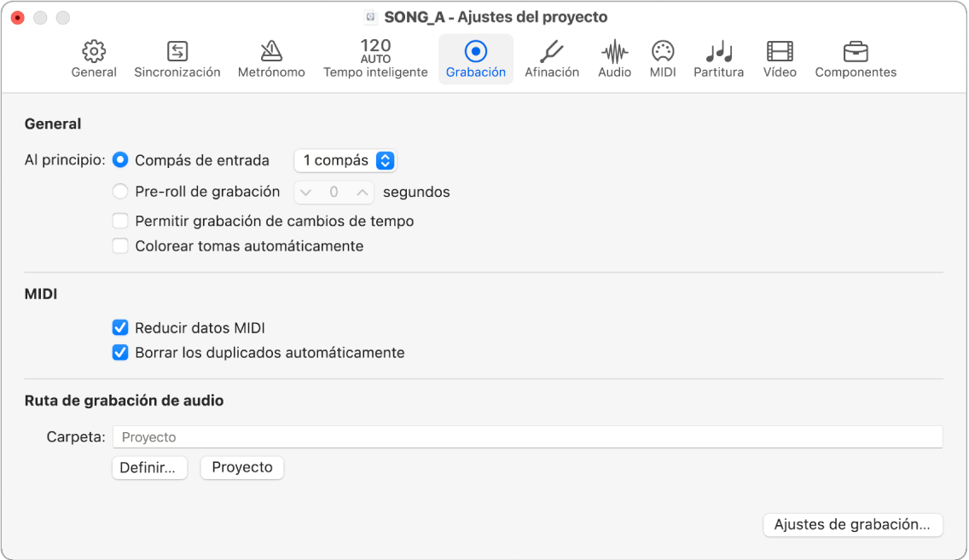The image size is (969, 560).
Task: Switch to the MIDI settings pane
Action: [x=663, y=59]
